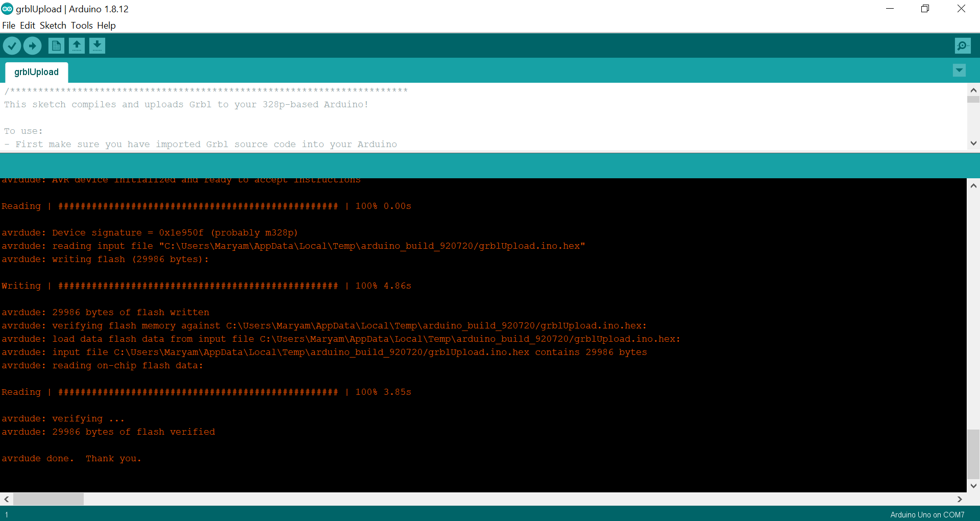Click 'writing flash (29986 bytes):' line
980x521 pixels.
pyautogui.click(x=105, y=259)
